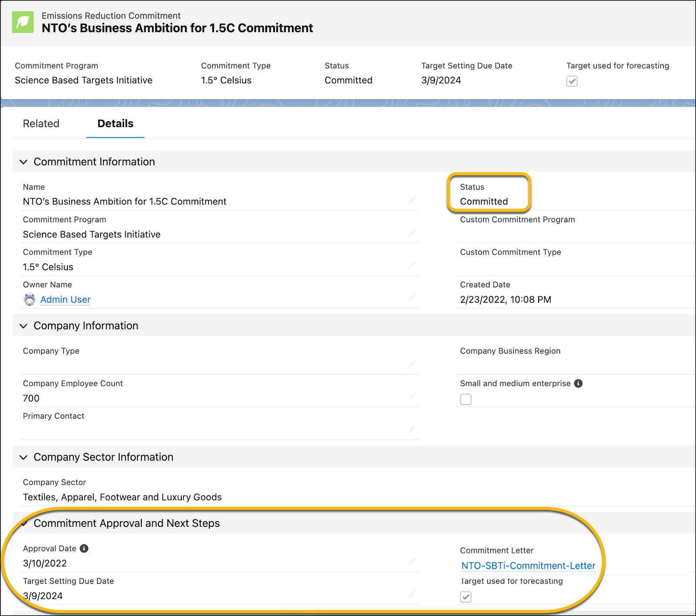Click the 3/9/2024 date in Commitment Approval section

click(x=43, y=596)
